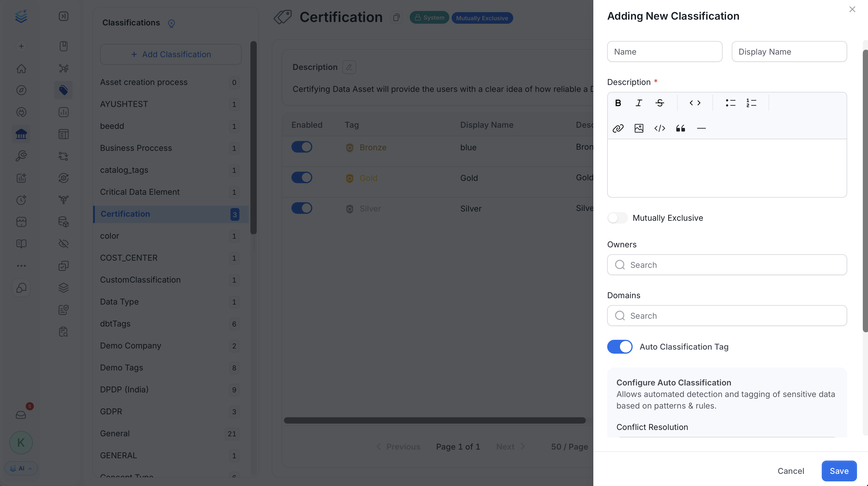Select the Asset creation process classification
868x486 pixels.
click(171, 83)
